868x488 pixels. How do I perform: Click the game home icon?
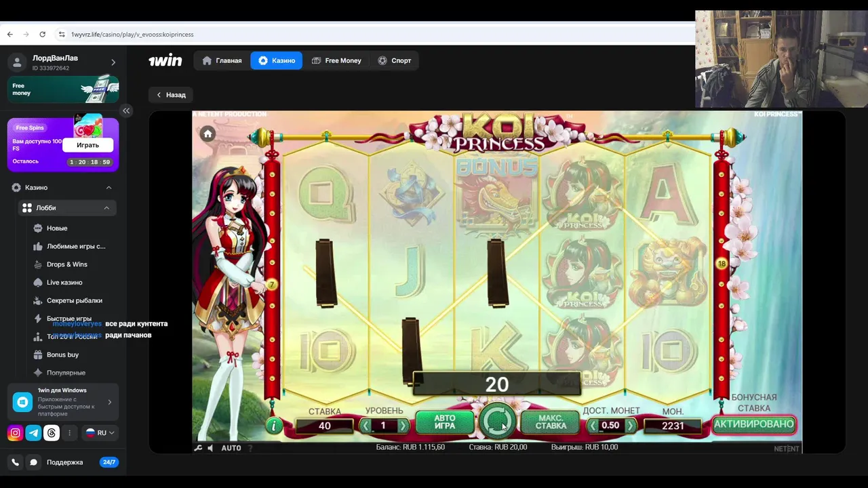pos(208,134)
